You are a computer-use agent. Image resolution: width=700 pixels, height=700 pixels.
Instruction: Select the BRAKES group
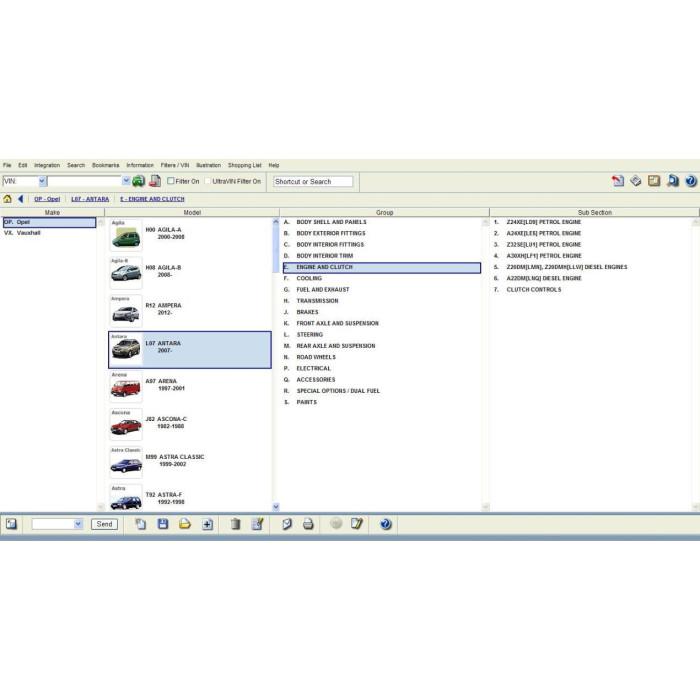308,312
